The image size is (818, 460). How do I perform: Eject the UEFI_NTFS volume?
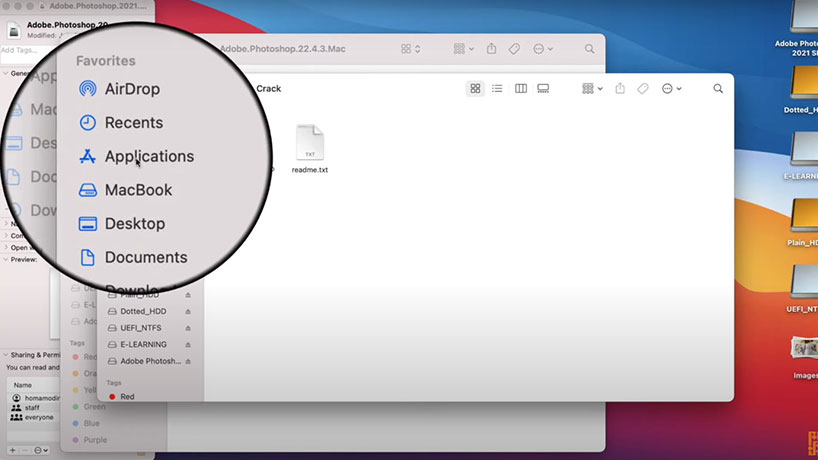point(188,328)
